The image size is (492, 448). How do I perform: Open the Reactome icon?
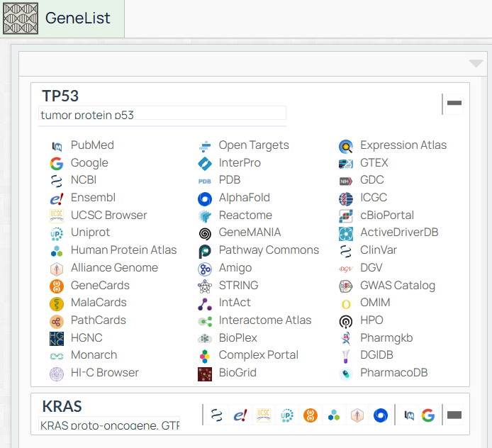pyautogui.click(x=205, y=215)
